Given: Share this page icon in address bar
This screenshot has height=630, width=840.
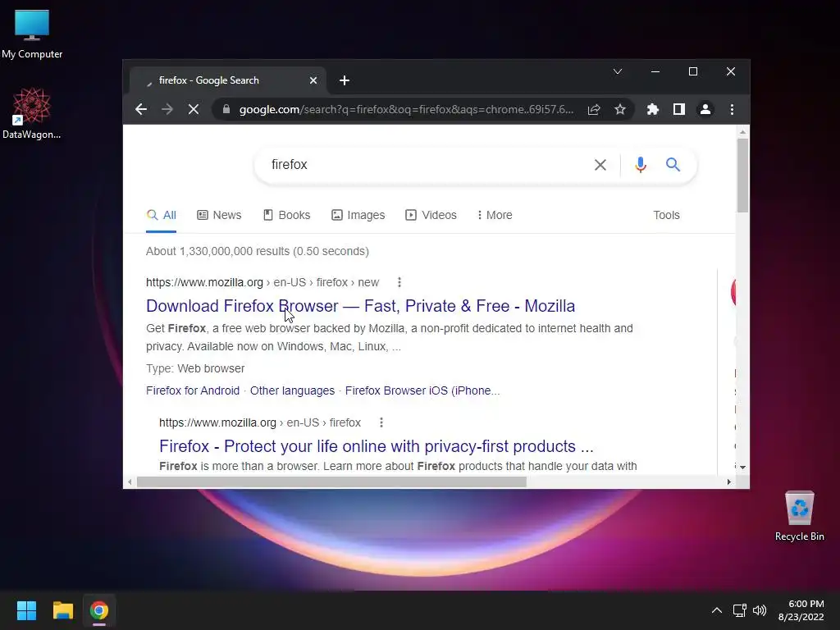Looking at the screenshot, I should pyautogui.click(x=594, y=109).
